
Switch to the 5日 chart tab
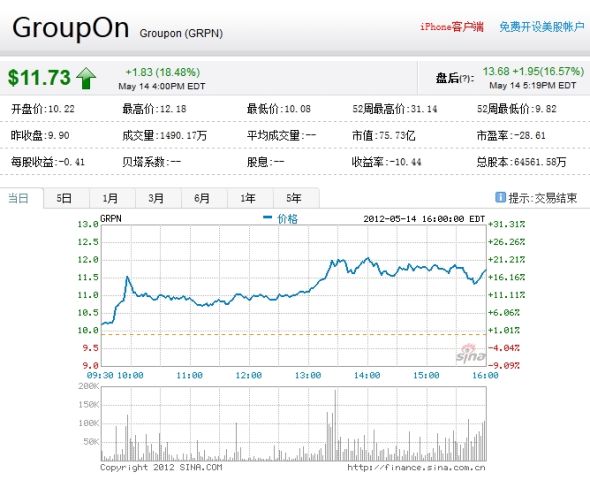(64, 198)
